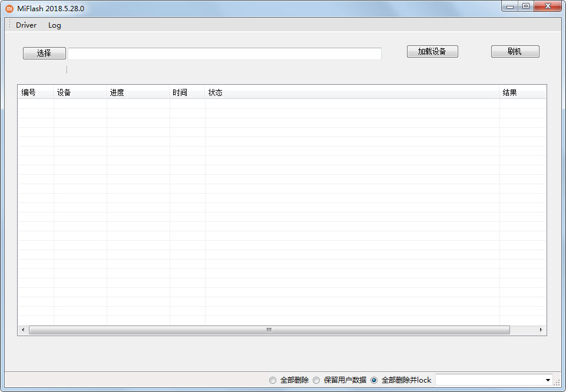
Task: Click the 选择 button to browse firmware
Action: tap(44, 53)
